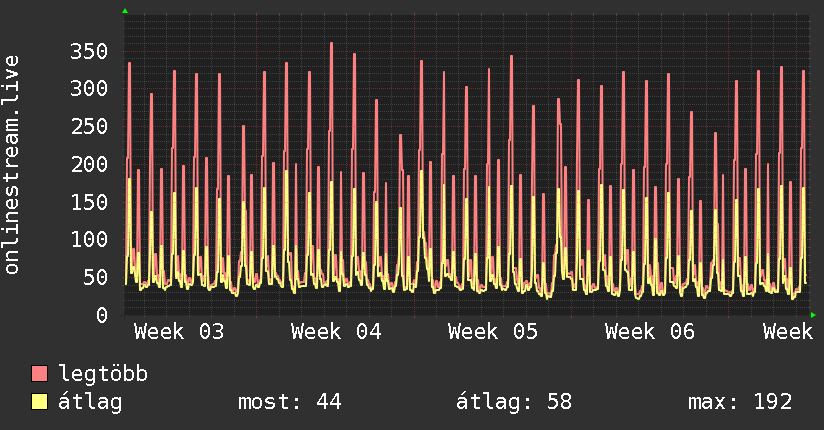Click the 'max: 192' statistic
Screen dimensions: 824x430
click(x=740, y=402)
